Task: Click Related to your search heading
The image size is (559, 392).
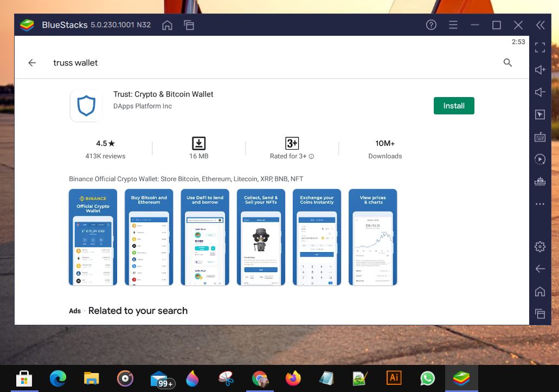Action: click(138, 311)
